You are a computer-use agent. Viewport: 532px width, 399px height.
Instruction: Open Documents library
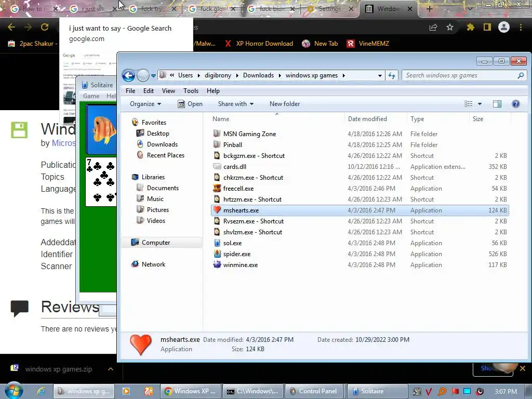(x=163, y=188)
